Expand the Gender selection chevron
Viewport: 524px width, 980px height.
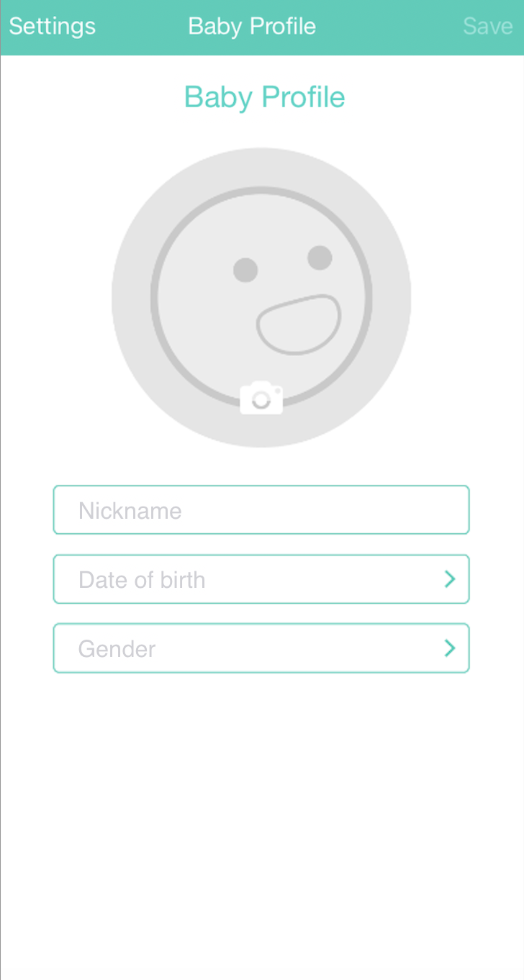pyautogui.click(x=450, y=648)
